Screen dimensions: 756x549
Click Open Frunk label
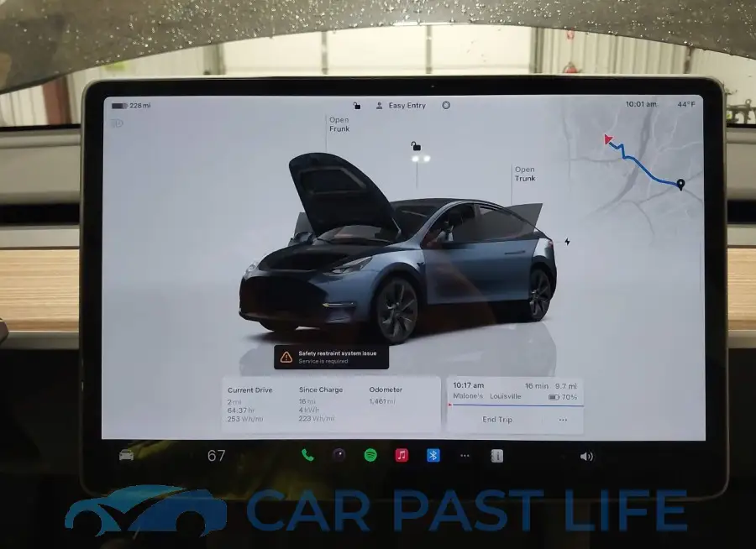pyautogui.click(x=339, y=124)
